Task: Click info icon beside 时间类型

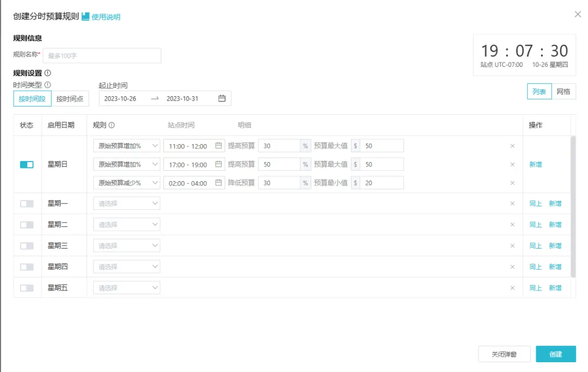Action: [47, 85]
